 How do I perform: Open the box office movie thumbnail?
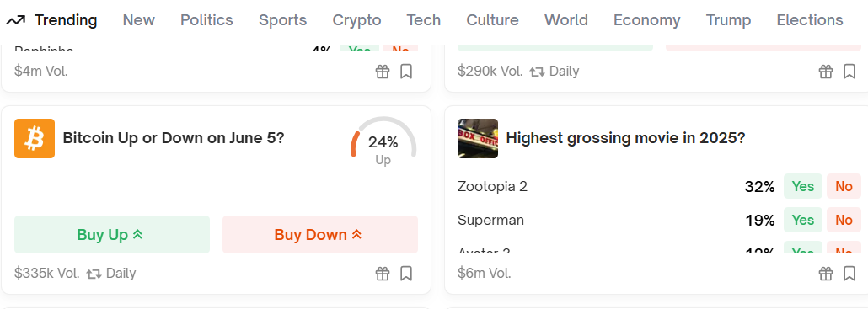click(x=478, y=138)
